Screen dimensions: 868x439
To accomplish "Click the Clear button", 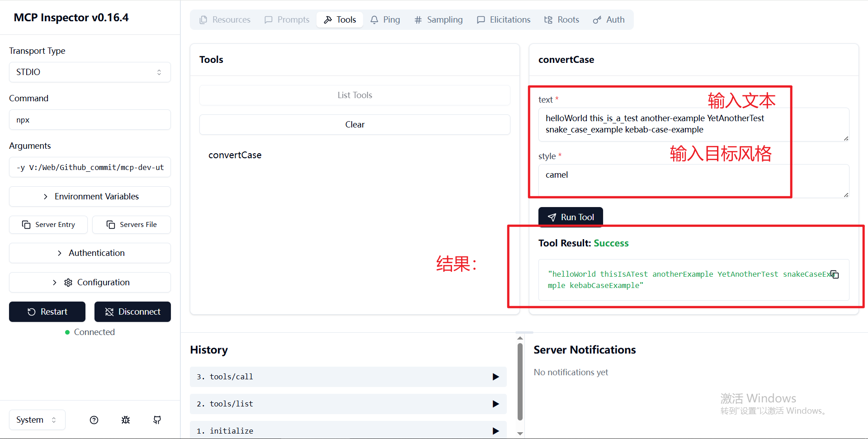I will click(x=355, y=124).
